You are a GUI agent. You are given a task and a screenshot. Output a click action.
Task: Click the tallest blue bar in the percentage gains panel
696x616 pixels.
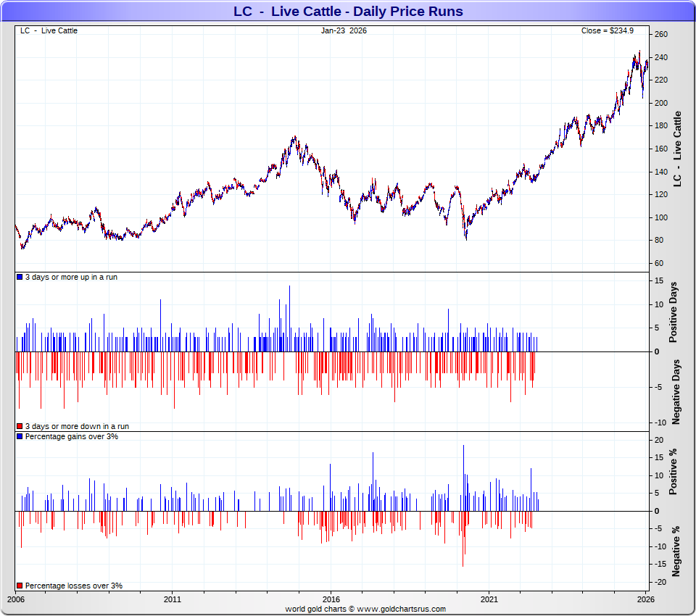(463, 478)
